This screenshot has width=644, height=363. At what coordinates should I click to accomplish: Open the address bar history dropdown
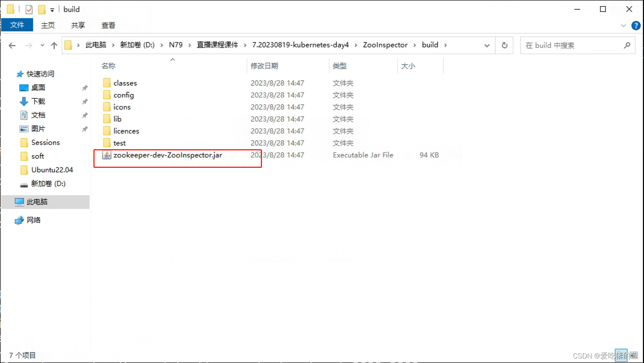(487, 45)
